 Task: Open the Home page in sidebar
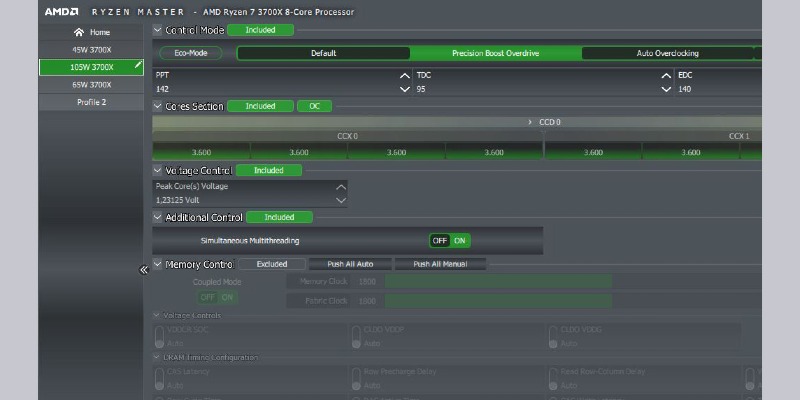click(x=92, y=32)
